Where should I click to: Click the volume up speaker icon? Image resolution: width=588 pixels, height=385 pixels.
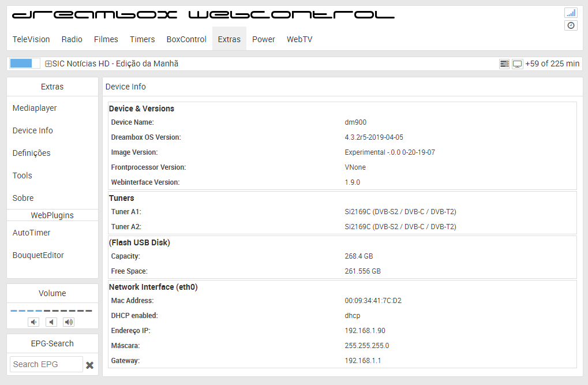tap(69, 322)
